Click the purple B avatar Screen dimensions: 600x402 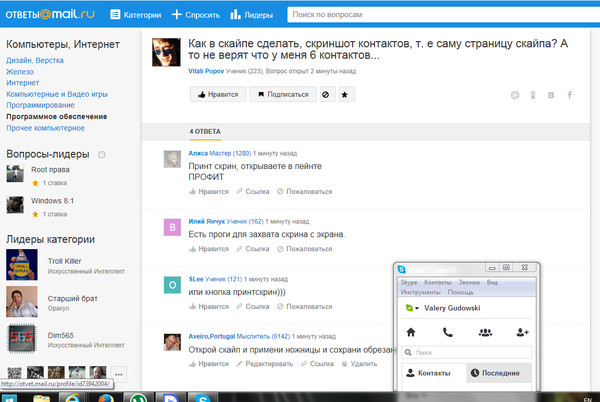coord(172,227)
